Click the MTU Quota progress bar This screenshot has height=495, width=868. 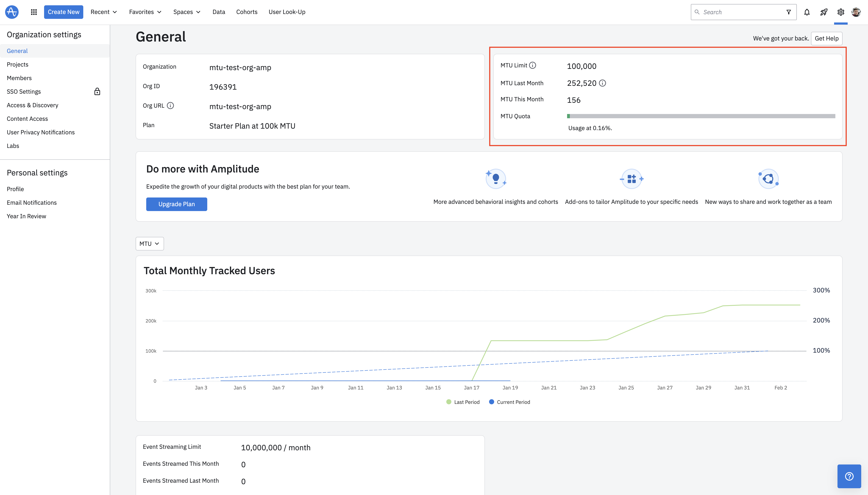click(x=701, y=116)
